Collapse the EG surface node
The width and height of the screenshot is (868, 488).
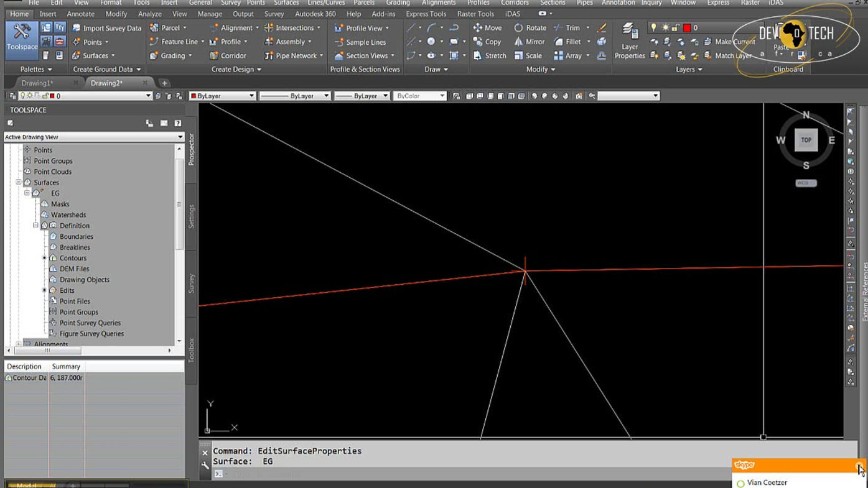27,193
